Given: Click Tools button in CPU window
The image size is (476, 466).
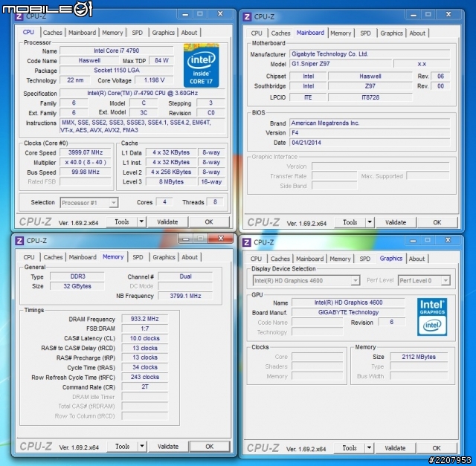Looking at the screenshot, I should pyautogui.click(x=122, y=221).
